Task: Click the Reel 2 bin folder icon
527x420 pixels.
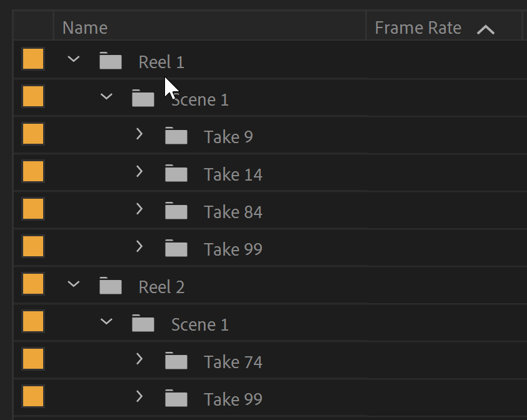Action: [x=110, y=286]
